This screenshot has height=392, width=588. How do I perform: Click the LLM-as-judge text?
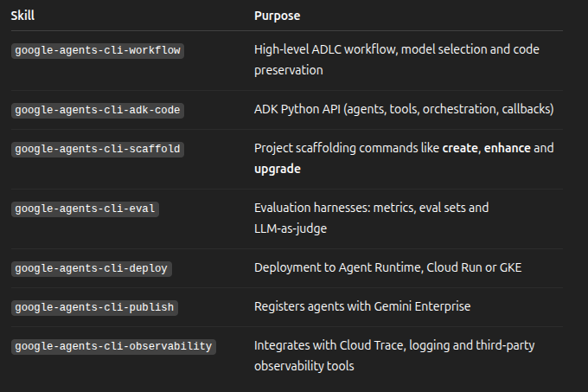291,228
